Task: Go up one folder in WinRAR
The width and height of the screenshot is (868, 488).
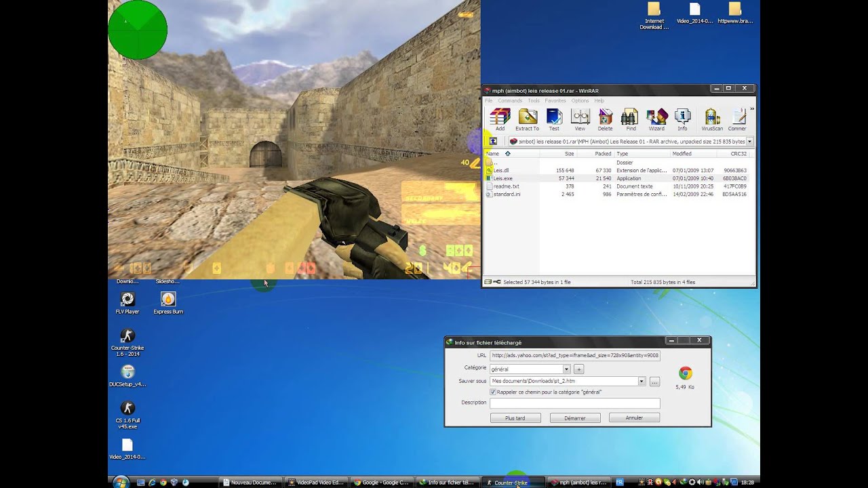Action: [493, 142]
